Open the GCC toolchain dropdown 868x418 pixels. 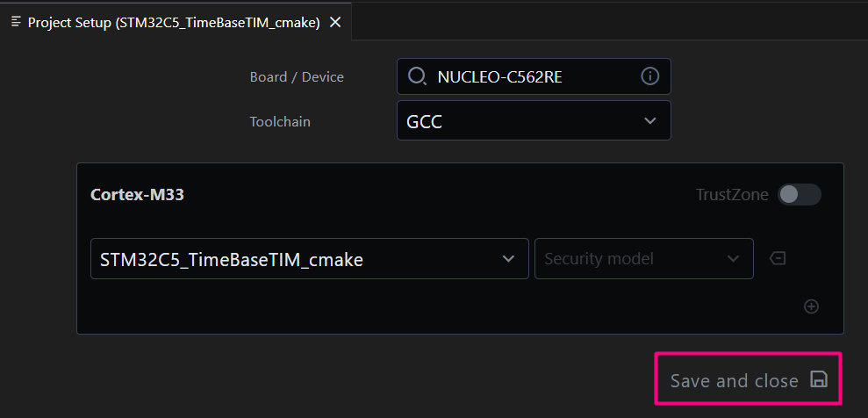tap(533, 120)
